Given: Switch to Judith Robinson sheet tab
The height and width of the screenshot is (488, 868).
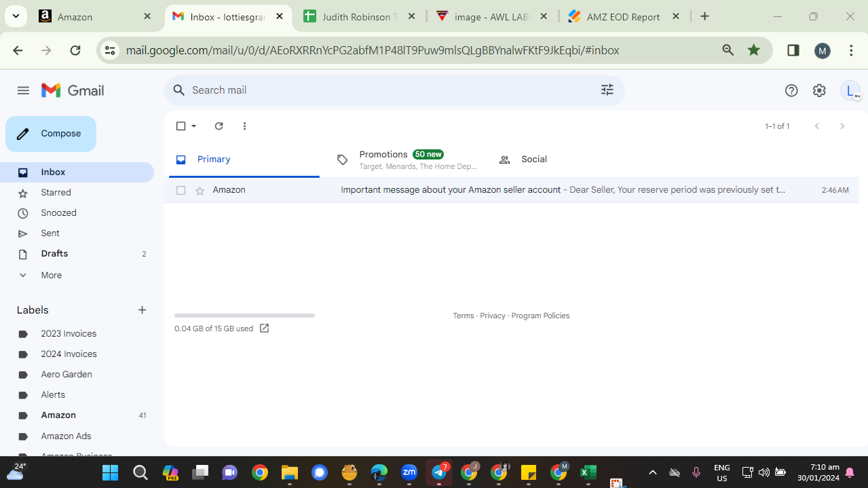Looking at the screenshot, I should point(360,17).
